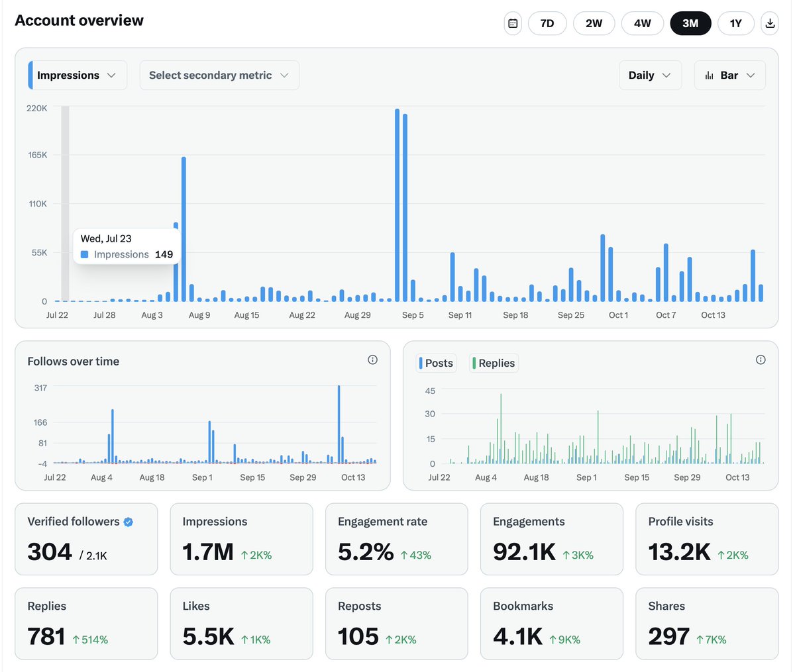This screenshot has width=795, height=672.
Task: Click the verified followers badge icon
Action: (x=129, y=522)
